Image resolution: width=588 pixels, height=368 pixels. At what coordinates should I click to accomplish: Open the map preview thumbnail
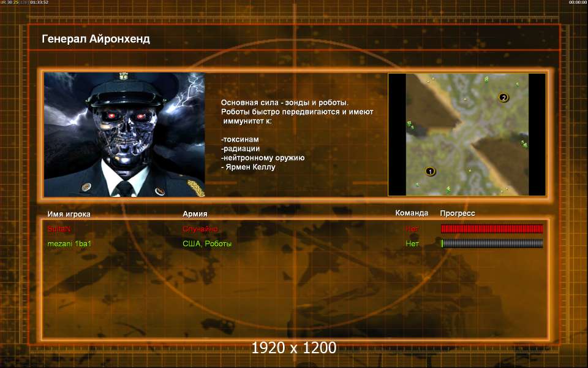467,134
